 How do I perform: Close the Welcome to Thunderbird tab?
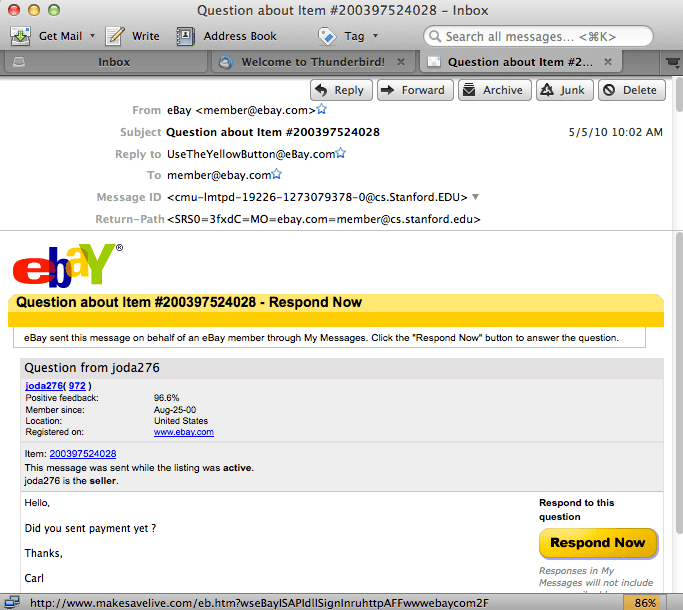[x=401, y=62]
